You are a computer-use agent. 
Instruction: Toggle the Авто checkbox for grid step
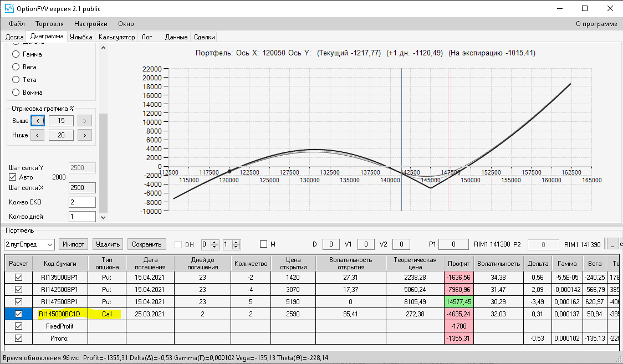13,177
